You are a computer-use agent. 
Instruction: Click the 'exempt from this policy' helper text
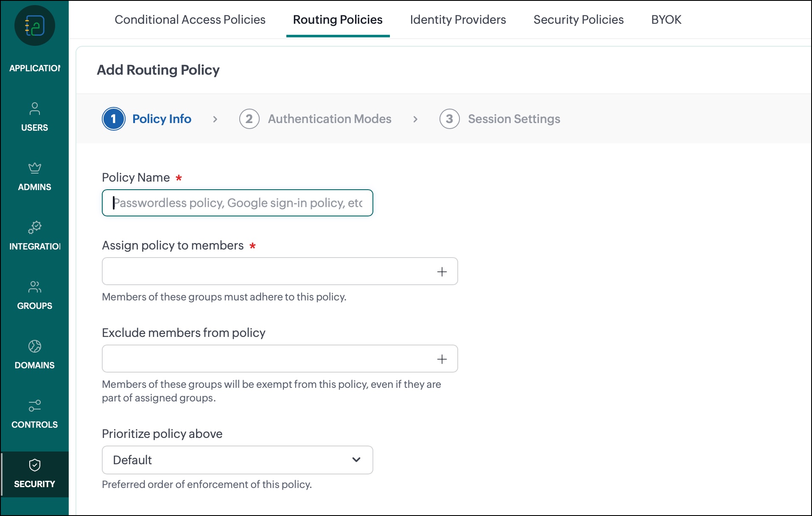272,391
